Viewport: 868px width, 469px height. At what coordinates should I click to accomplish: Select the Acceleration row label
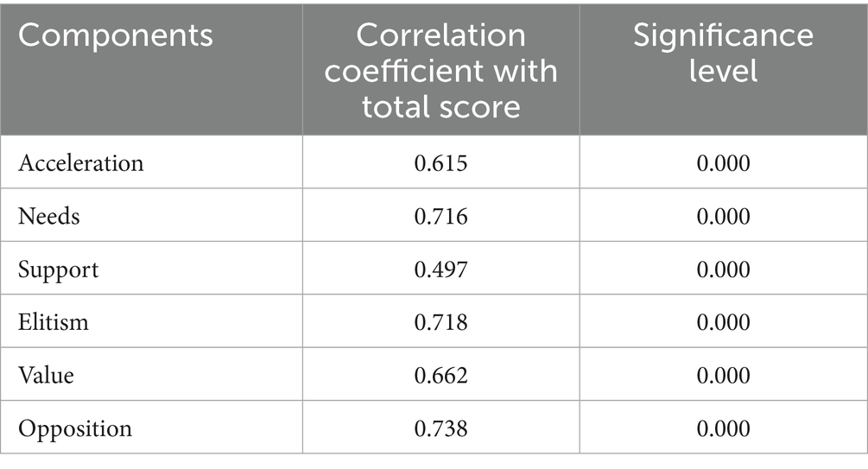click(80, 162)
